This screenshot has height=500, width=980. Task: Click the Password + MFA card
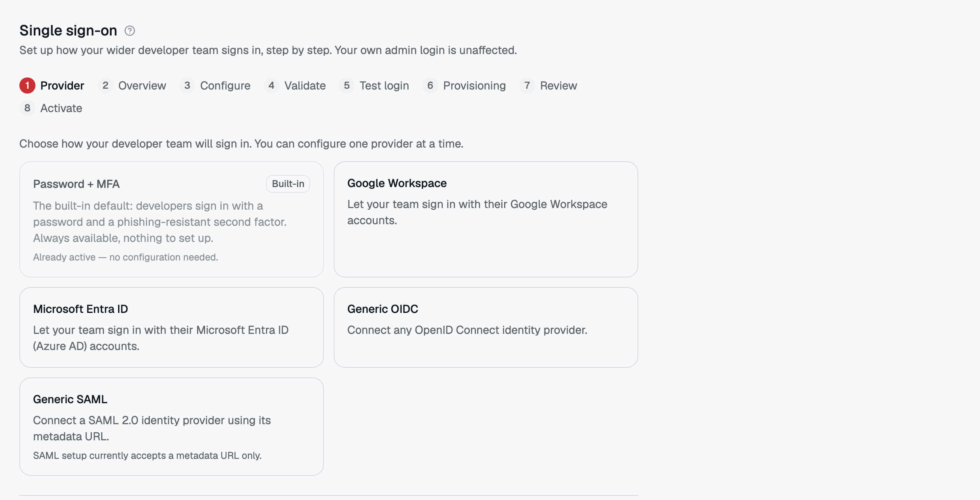172,219
